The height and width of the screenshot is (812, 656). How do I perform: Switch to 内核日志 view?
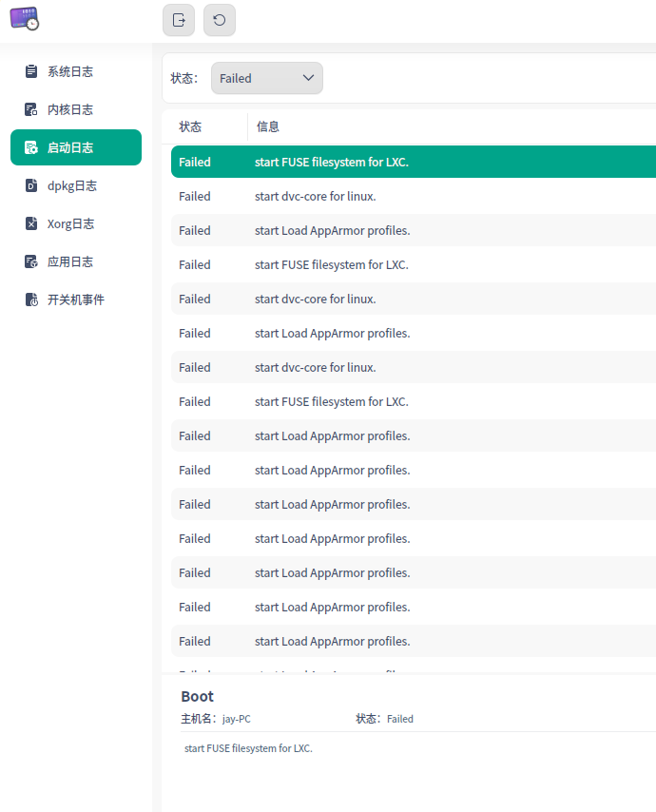tap(76, 109)
